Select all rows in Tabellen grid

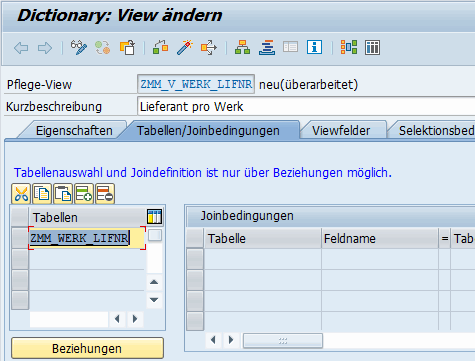20,217
